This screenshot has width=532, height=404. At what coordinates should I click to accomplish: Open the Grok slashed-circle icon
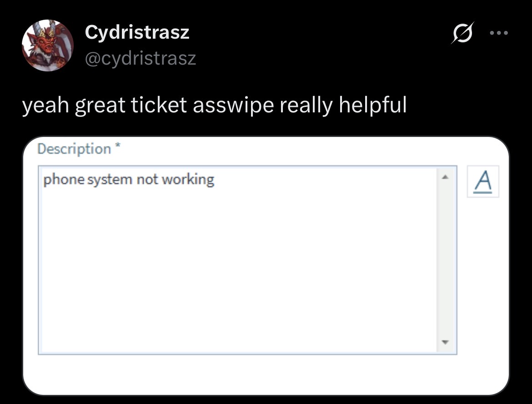tap(462, 33)
